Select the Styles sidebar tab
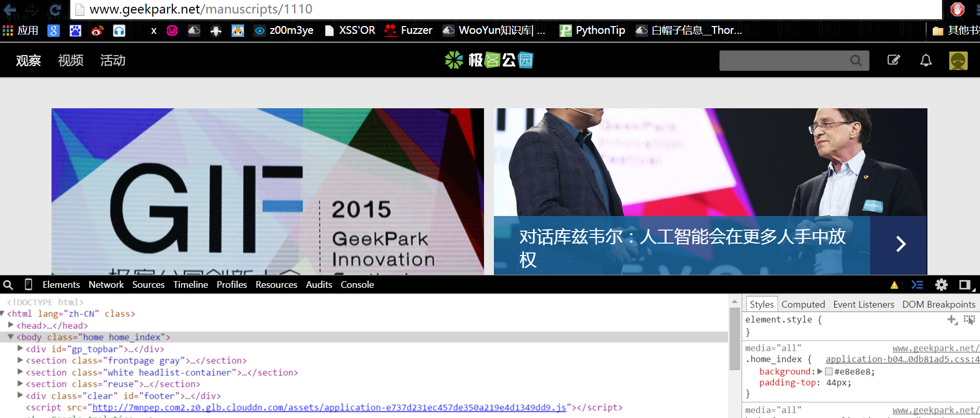The image size is (980, 418). tap(762, 304)
